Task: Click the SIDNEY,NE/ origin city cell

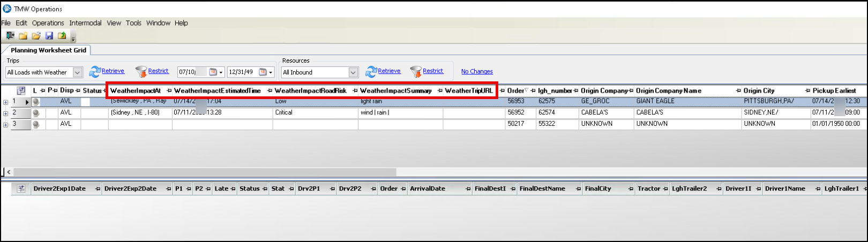Action: 776,112
